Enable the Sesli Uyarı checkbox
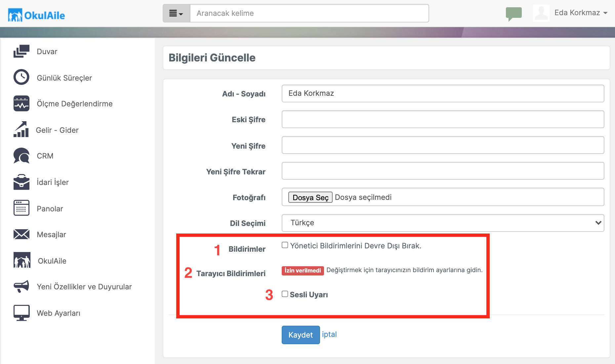This screenshot has height=364, width=615. pyautogui.click(x=285, y=294)
